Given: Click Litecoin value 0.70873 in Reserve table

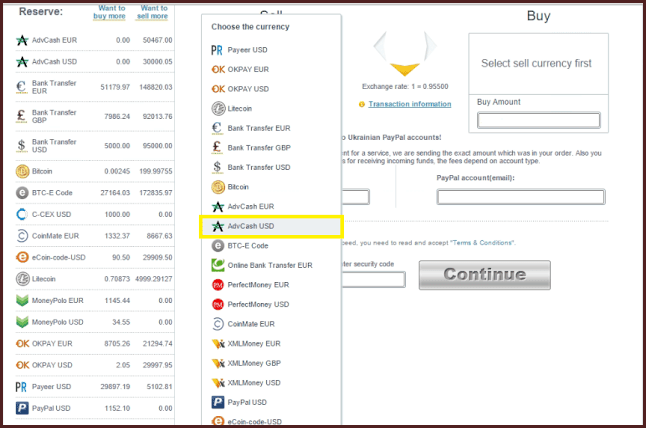Looking at the screenshot, I should (x=117, y=279).
